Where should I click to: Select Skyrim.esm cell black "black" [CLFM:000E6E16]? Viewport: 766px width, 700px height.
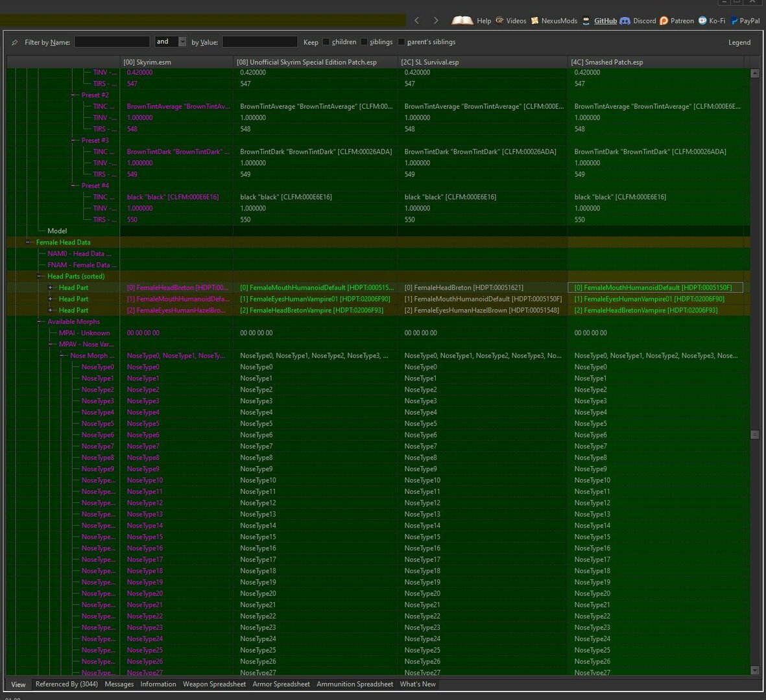[176, 197]
